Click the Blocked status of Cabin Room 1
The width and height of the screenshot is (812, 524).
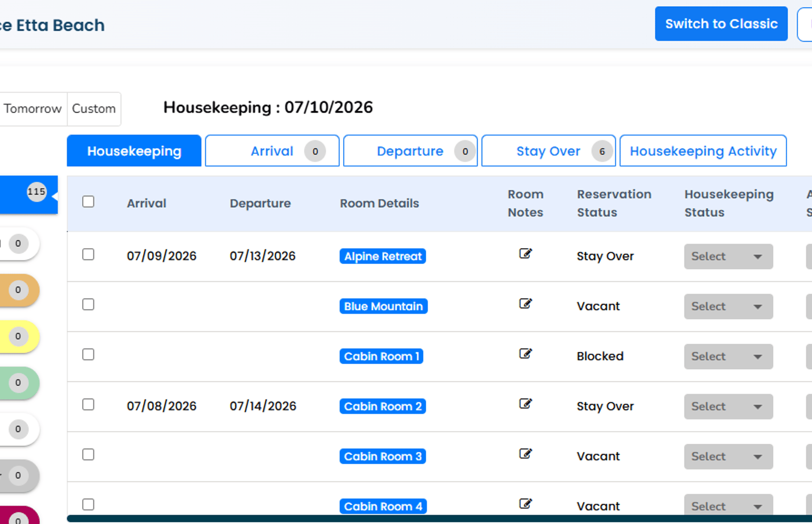pyautogui.click(x=600, y=356)
